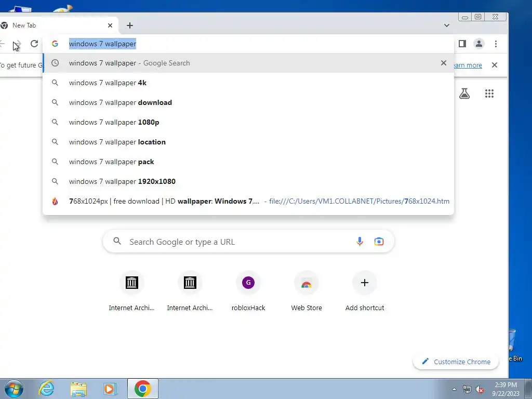Open the Windows Start button
Viewport: 532px width, 399px height.
coord(14,389)
